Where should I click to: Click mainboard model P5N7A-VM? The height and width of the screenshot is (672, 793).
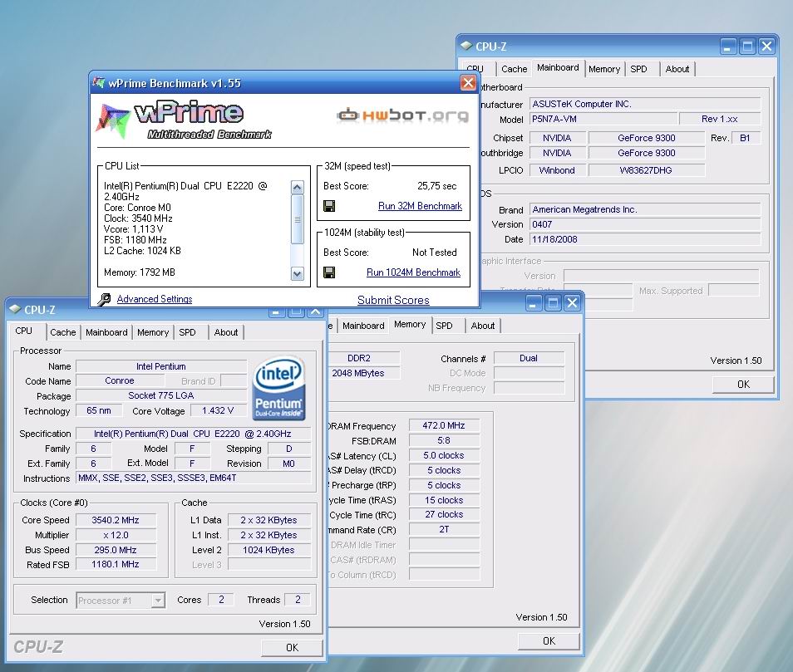point(603,120)
